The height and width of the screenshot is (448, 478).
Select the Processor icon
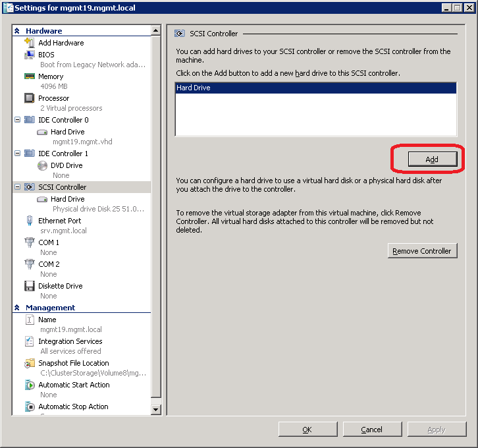point(30,98)
